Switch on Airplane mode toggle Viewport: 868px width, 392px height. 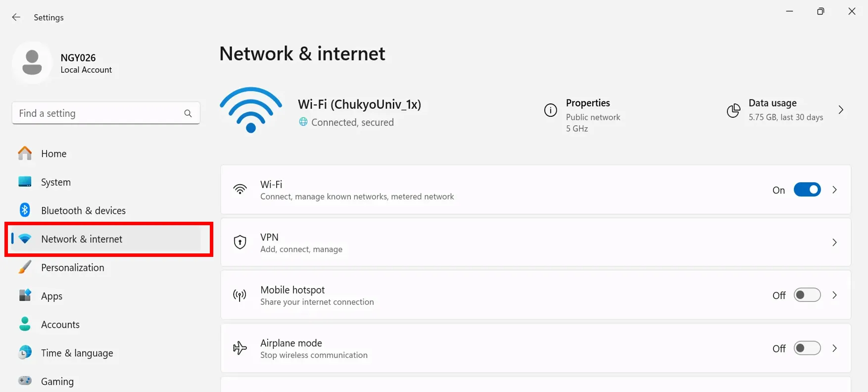pyautogui.click(x=807, y=348)
